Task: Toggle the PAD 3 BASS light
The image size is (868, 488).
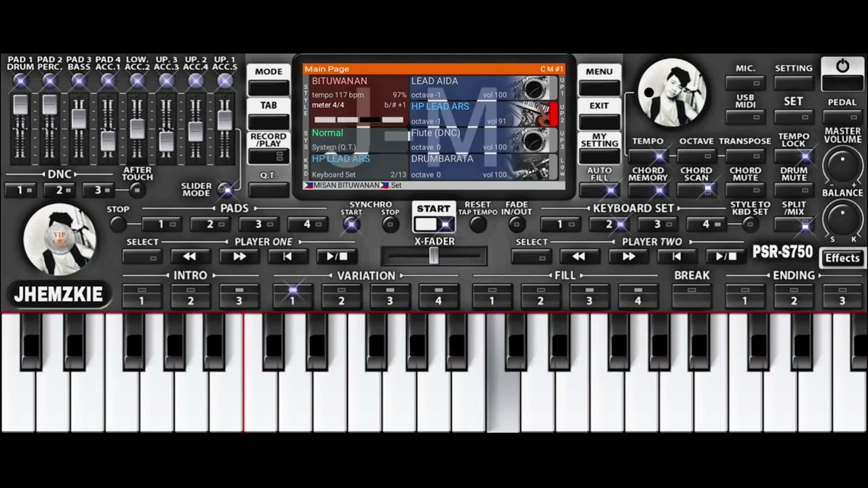Action: tap(79, 81)
